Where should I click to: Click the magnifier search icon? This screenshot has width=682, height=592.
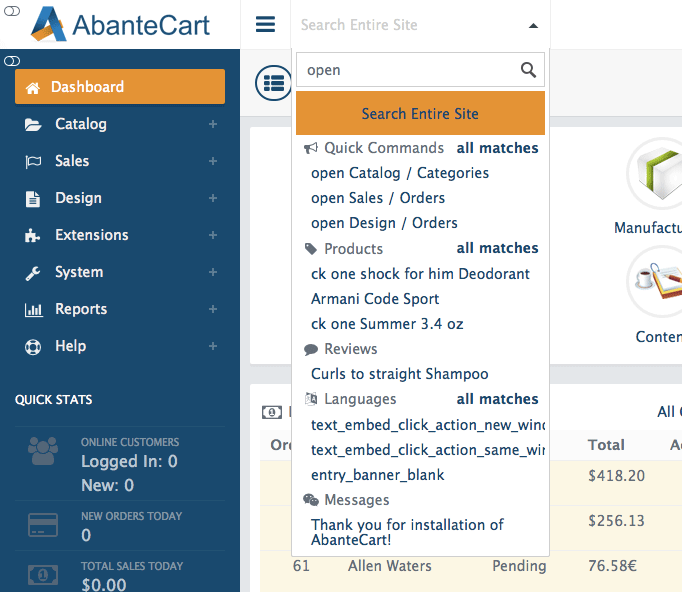pos(528,70)
